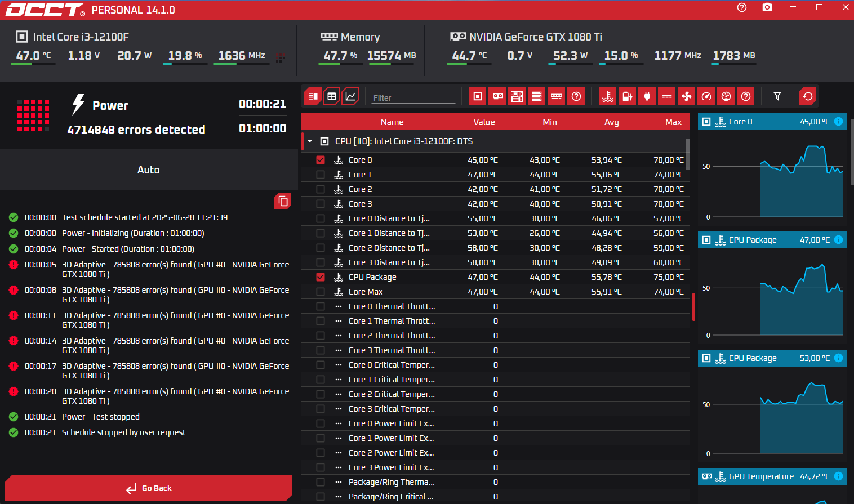Reset monitoring values with the refresh icon

pyautogui.click(x=808, y=96)
